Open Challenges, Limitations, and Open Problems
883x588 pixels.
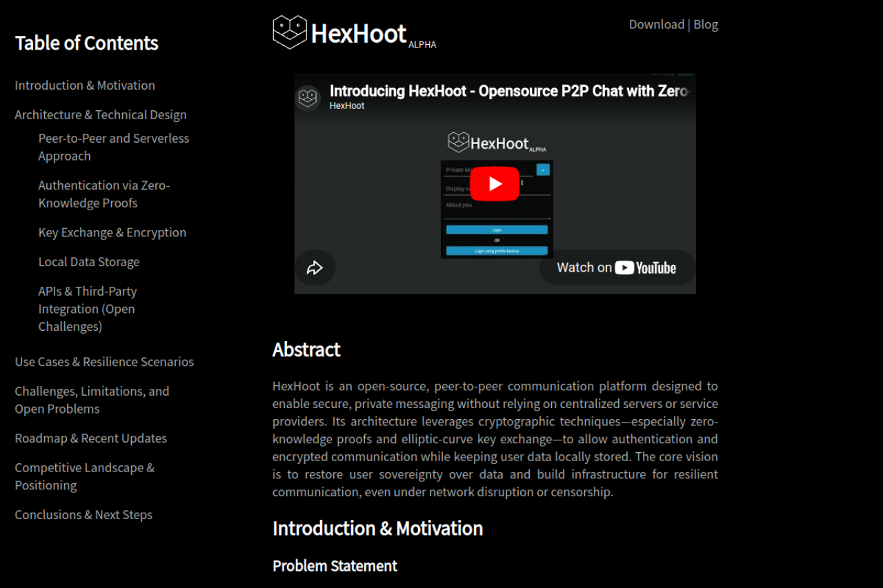point(92,400)
